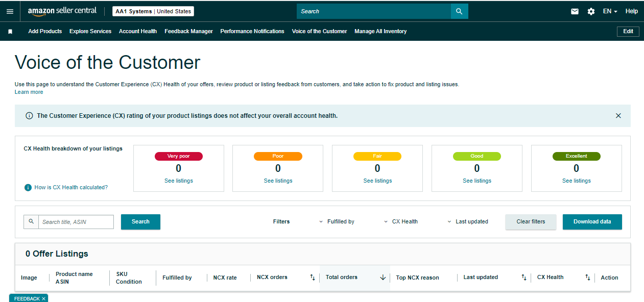This screenshot has width=644, height=302.
Task: Open the hamburger main menu
Action: (10, 11)
